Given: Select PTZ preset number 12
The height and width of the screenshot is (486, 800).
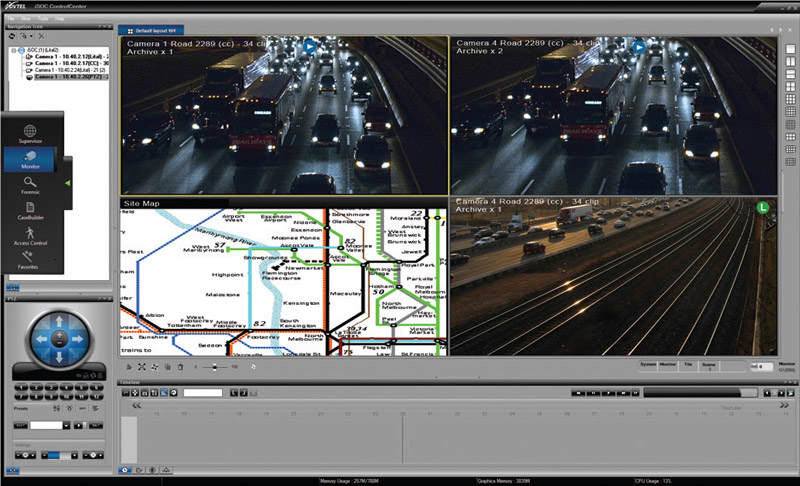Looking at the screenshot, I should (96, 396).
